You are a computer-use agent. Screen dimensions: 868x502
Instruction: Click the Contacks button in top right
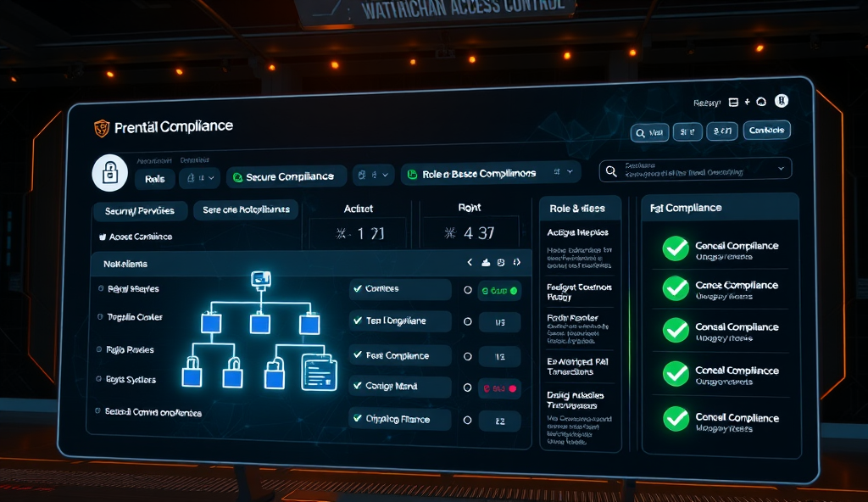pos(766,131)
